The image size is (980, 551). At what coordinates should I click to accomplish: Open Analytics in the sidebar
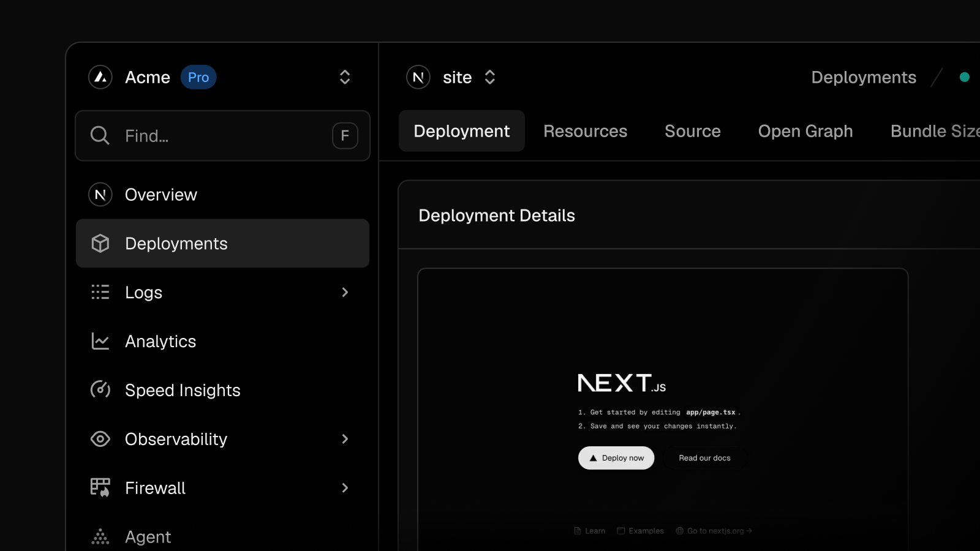click(222, 341)
